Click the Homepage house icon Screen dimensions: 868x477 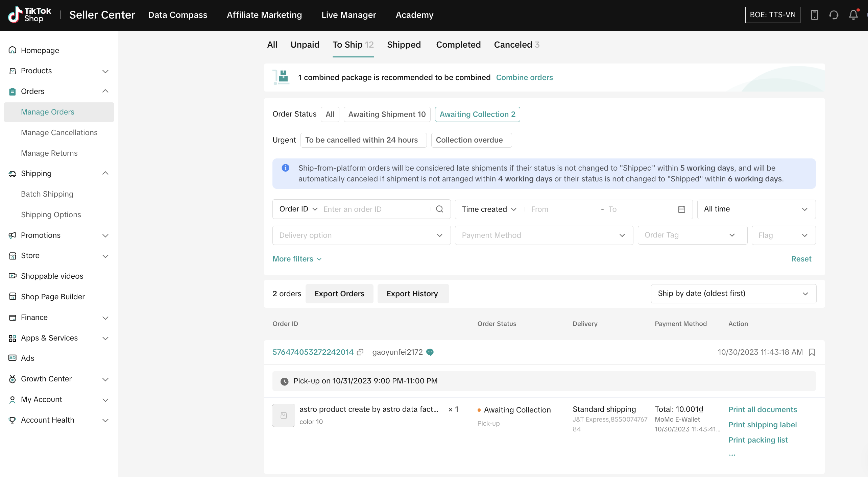point(13,50)
